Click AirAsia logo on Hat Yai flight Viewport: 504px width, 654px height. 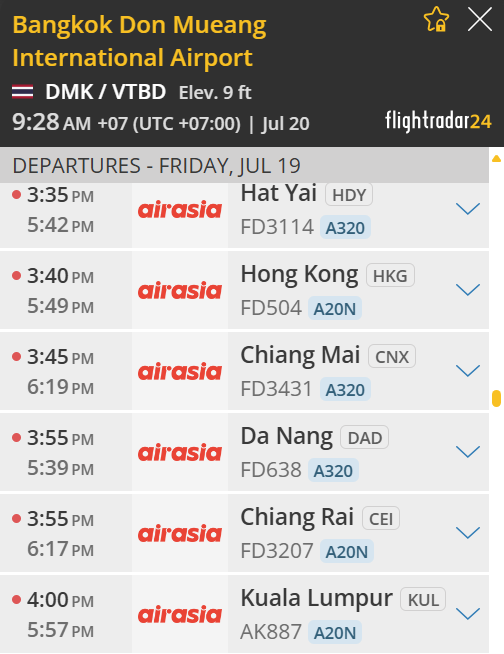click(x=180, y=210)
